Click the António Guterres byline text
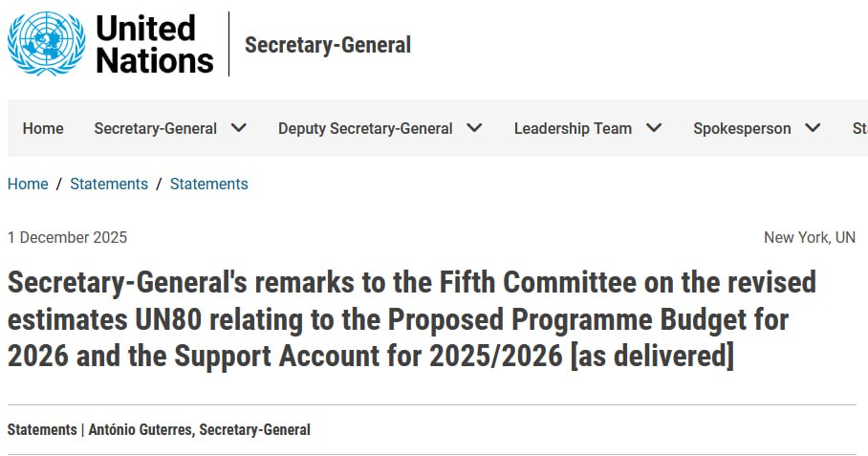 pyautogui.click(x=199, y=429)
